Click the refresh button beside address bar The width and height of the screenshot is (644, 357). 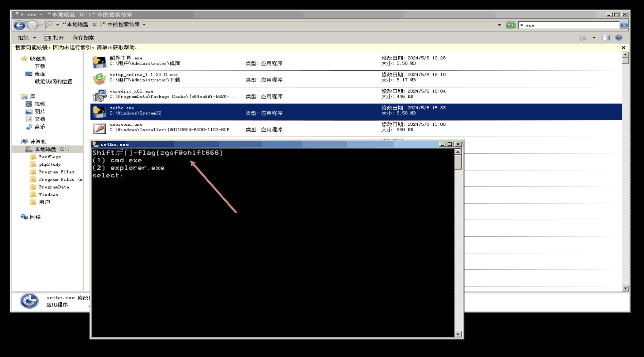(x=510, y=25)
